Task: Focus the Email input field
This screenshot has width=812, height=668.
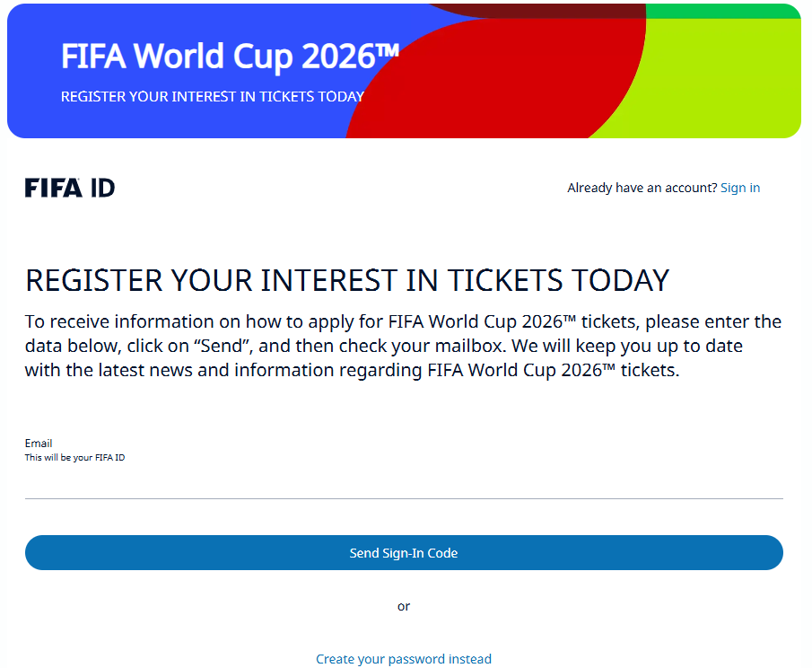Action: click(x=404, y=483)
